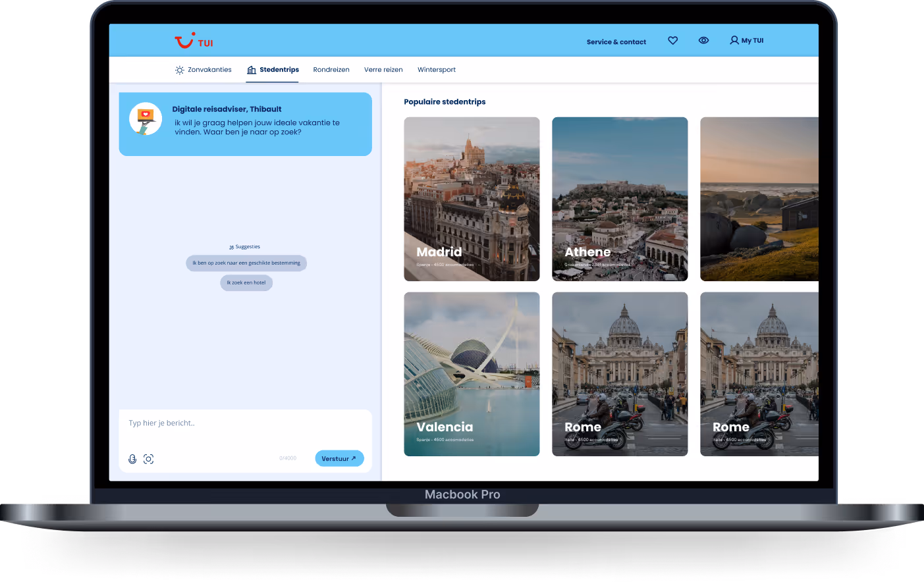Image resolution: width=924 pixels, height=582 pixels.
Task: Open the coastal sunset destination card
Action: 759,199
